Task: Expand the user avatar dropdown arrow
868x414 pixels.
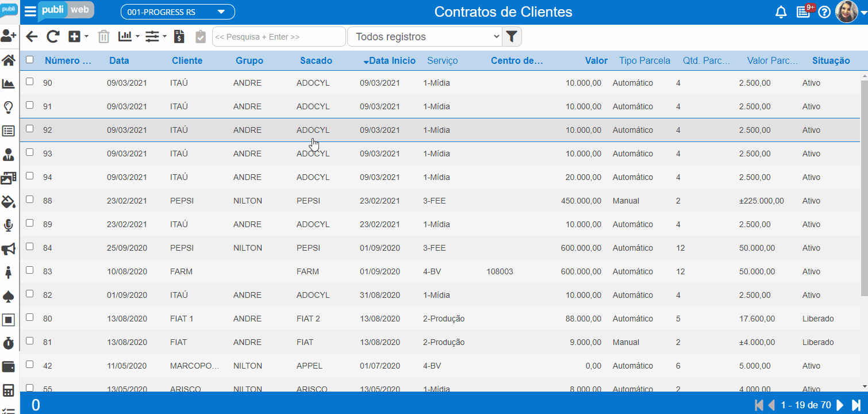Action: 863,13
